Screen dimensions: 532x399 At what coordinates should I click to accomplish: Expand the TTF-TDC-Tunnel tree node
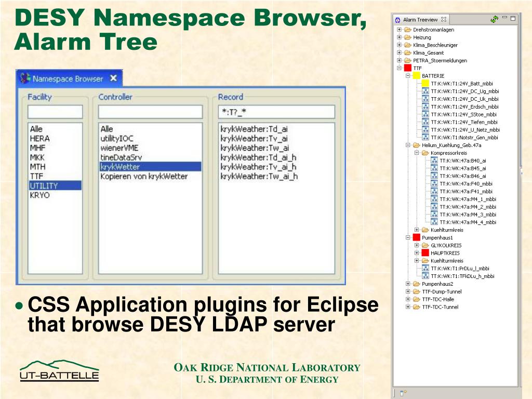(408, 307)
